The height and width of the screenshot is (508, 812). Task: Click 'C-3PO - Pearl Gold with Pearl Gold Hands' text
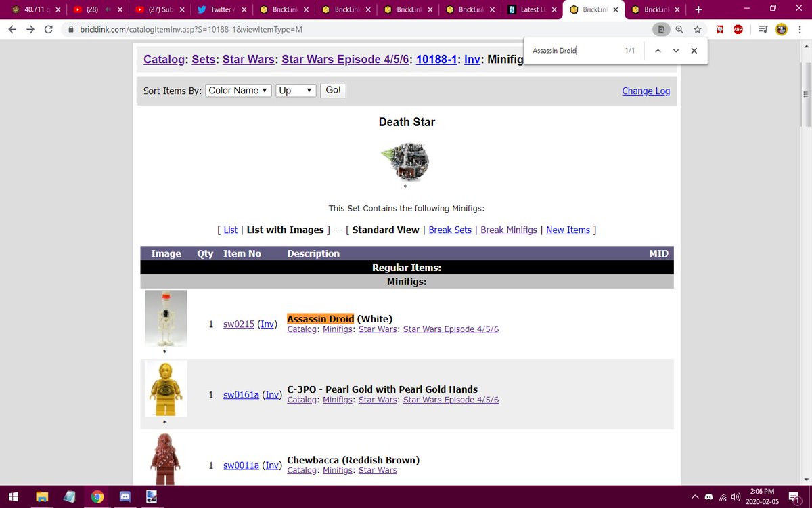[382, 389]
